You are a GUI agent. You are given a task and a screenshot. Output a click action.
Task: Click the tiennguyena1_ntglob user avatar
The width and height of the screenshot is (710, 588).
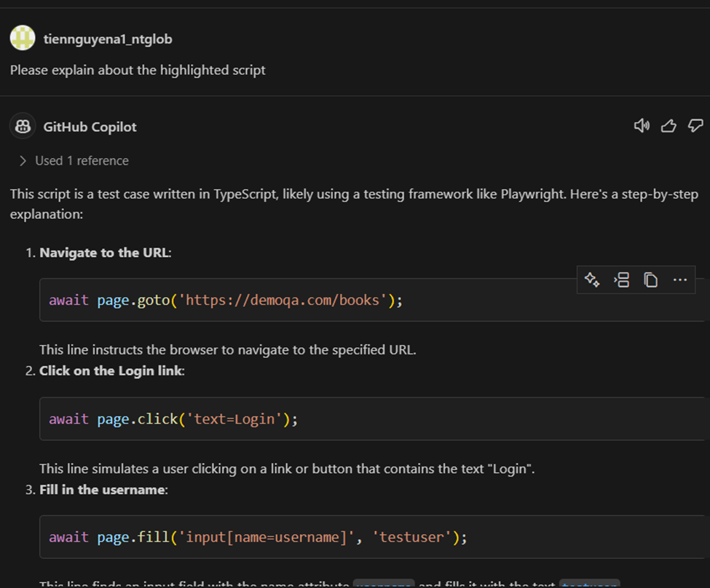(23, 39)
